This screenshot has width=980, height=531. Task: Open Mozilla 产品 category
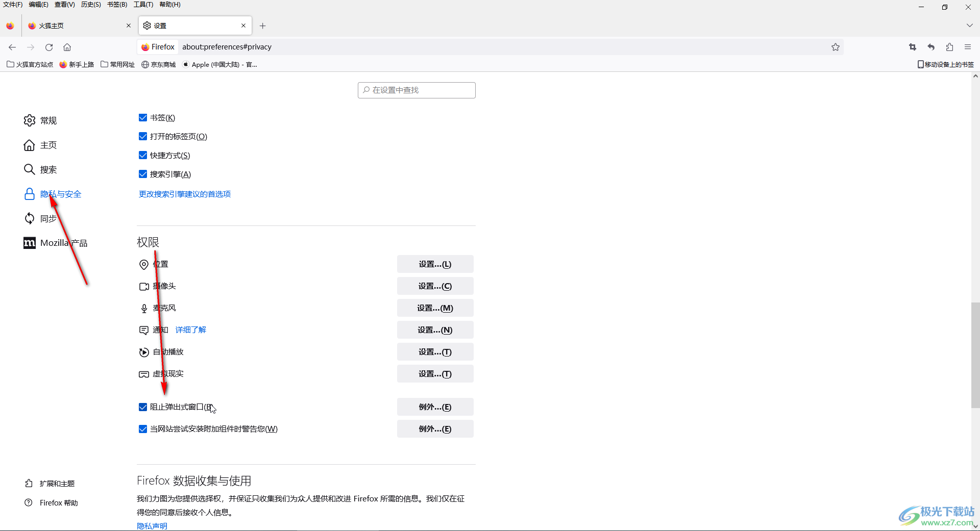(x=55, y=243)
